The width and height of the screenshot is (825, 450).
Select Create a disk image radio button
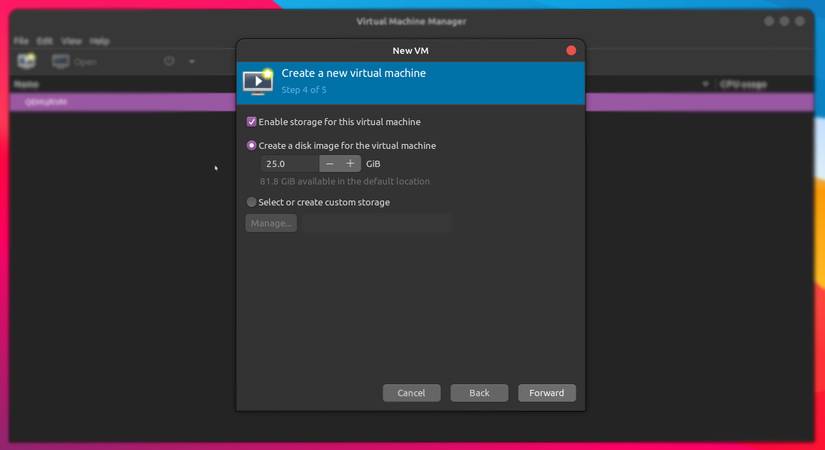[x=251, y=145]
